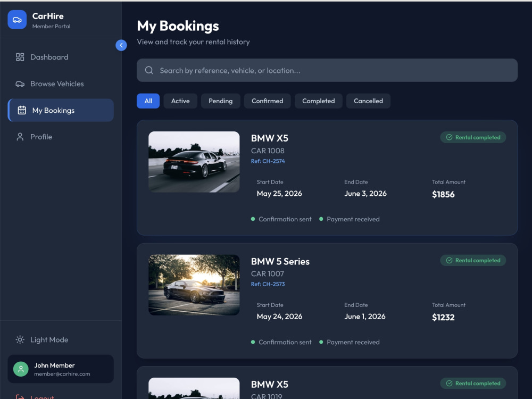Click the My Bookings page heading
The height and width of the screenshot is (399, 532).
tap(178, 26)
